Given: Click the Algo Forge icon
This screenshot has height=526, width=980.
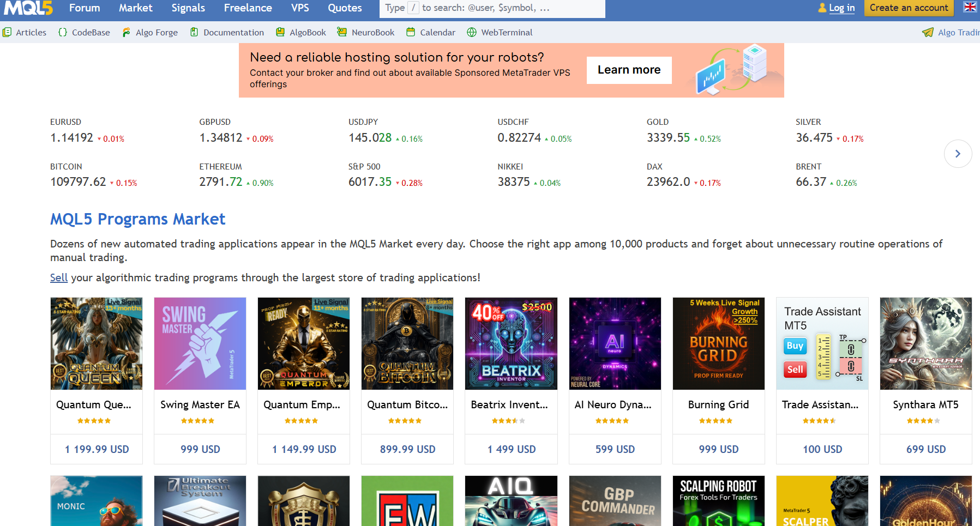Looking at the screenshot, I should pos(127,32).
